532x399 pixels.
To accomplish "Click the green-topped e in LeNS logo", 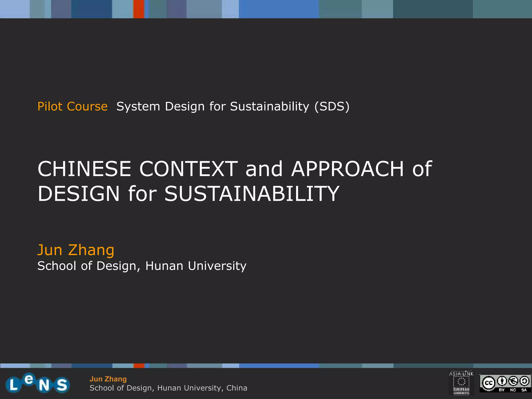I will pyautogui.click(x=29, y=380).
